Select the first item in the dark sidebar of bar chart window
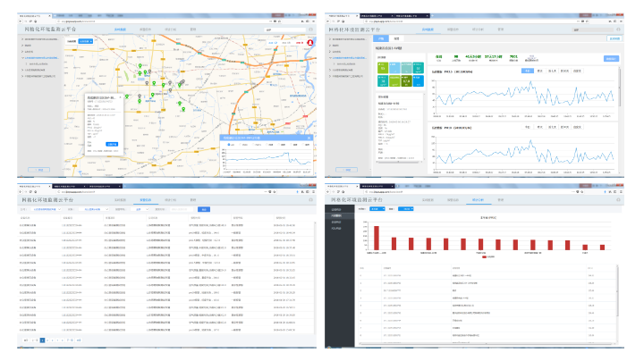Image resolution: width=644 pixels, height=361 pixels. 336,210
